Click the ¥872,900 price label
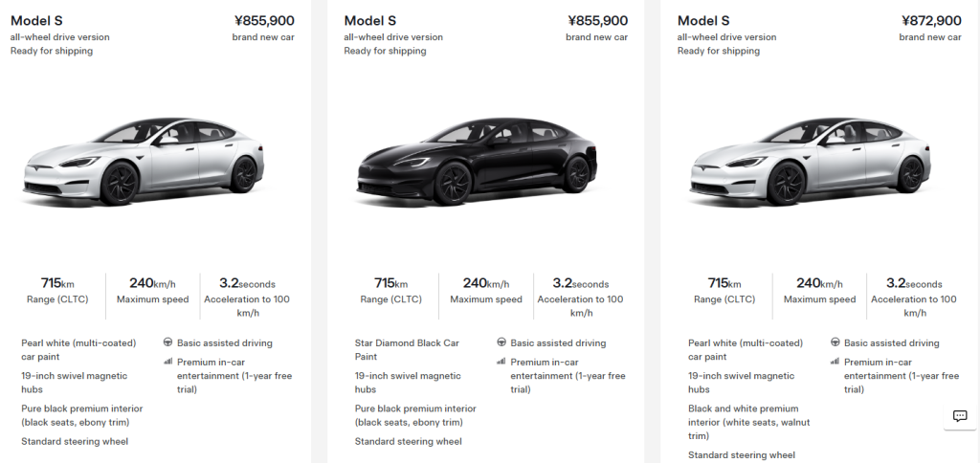 pyautogui.click(x=931, y=20)
